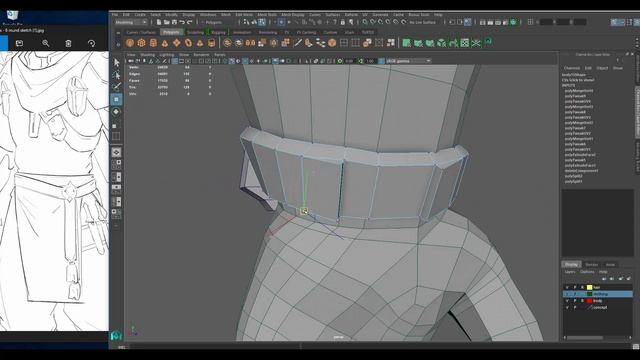Toggle visibility V of the concept layer
This screenshot has width=640, height=360.
(567, 307)
